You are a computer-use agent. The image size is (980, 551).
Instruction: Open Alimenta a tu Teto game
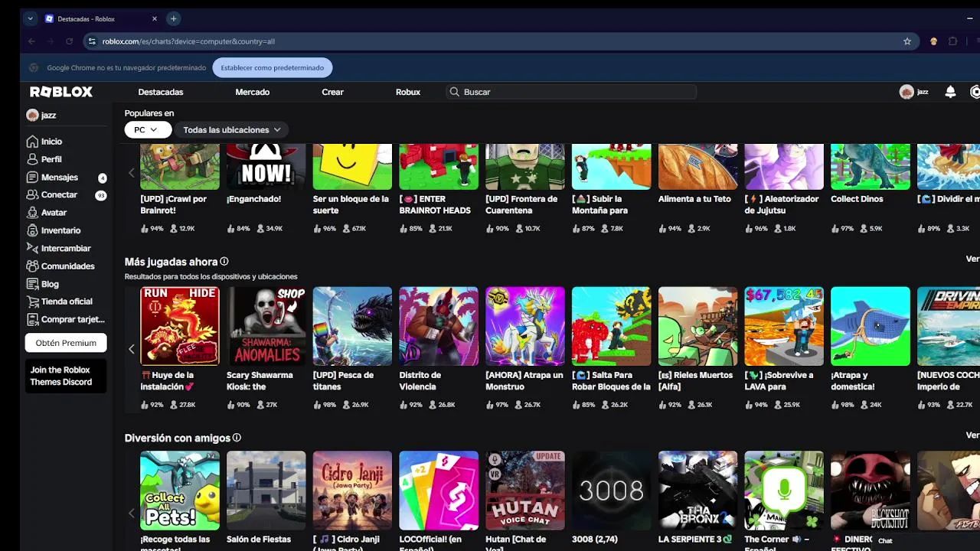pyautogui.click(x=697, y=167)
